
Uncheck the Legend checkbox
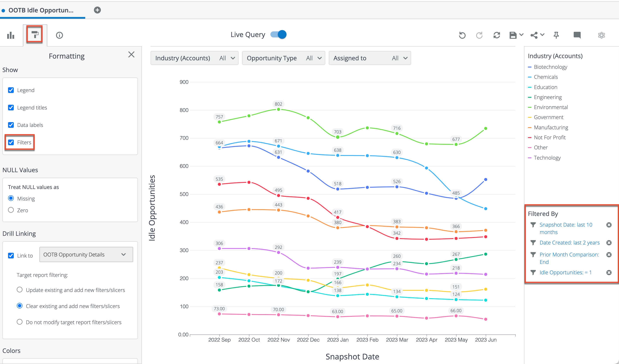point(11,90)
